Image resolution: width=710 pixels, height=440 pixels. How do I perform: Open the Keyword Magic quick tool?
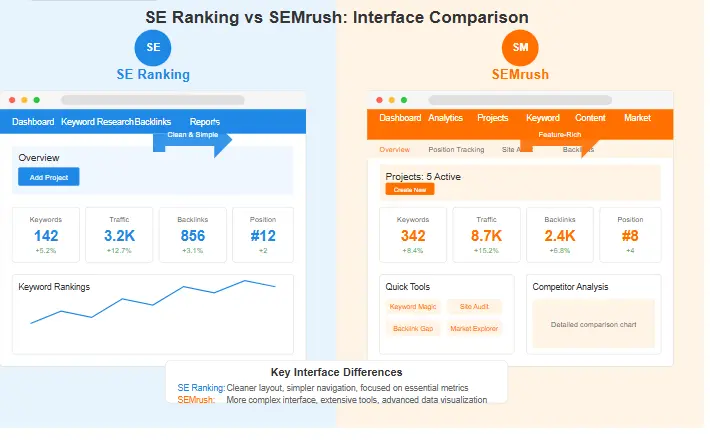pyautogui.click(x=413, y=307)
